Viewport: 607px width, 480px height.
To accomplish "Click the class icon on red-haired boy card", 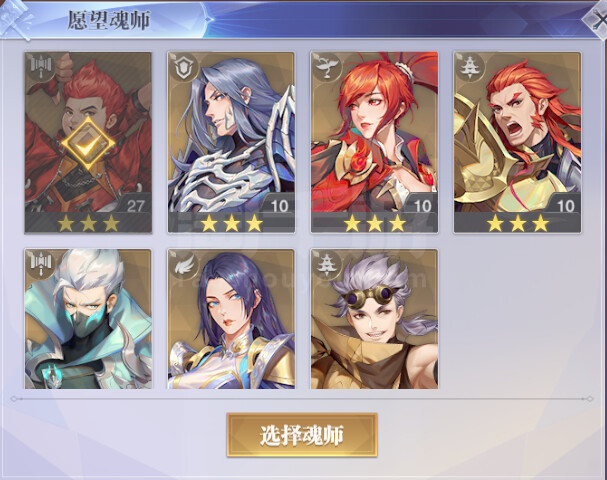I will click(x=40, y=67).
